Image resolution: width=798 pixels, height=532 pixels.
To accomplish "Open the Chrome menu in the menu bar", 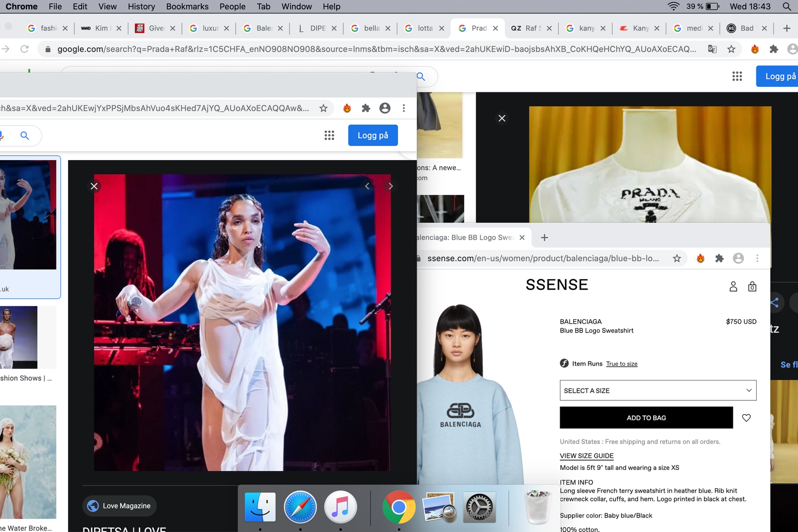I will [x=22, y=6].
